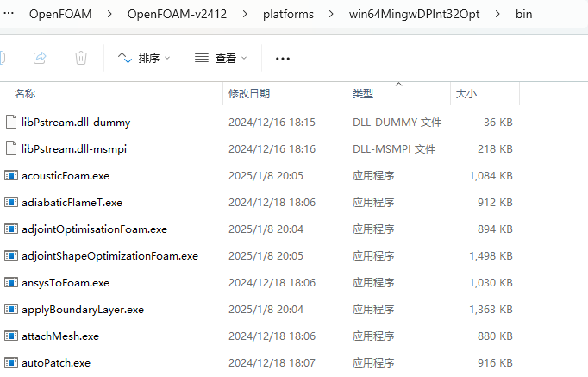
Task: Click the date 2024/12/18 18:07
Action: point(272,363)
